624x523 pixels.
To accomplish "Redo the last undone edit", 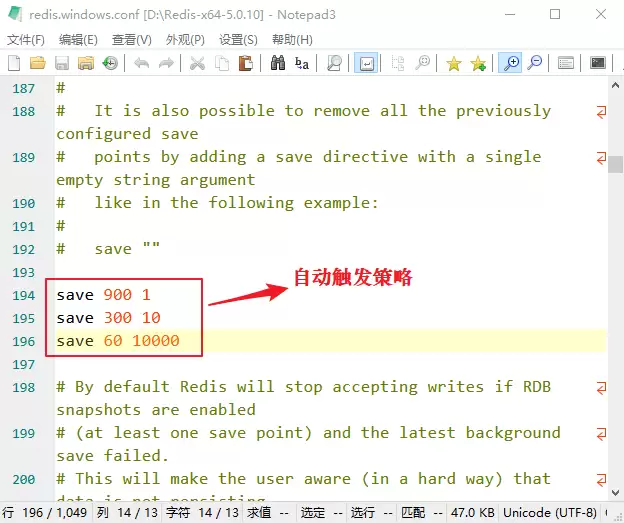I will pyautogui.click(x=166, y=63).
